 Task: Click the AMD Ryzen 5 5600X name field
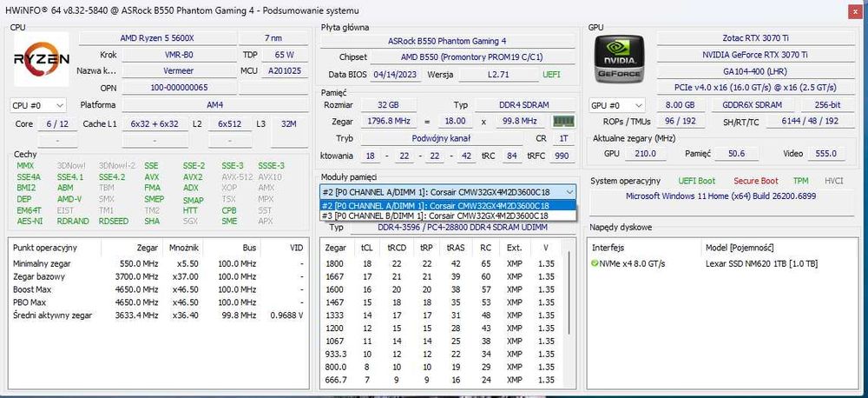click(x=157, y=38)
